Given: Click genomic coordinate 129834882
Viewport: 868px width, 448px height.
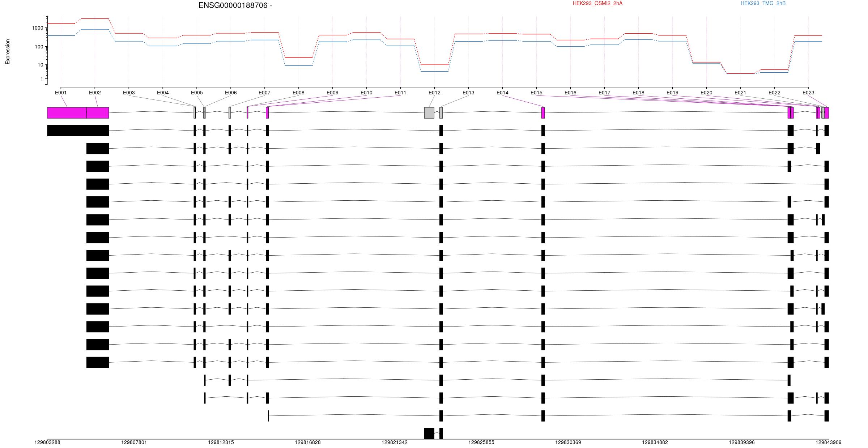Looking at the screenshot, I should click(x=655, y=442).
